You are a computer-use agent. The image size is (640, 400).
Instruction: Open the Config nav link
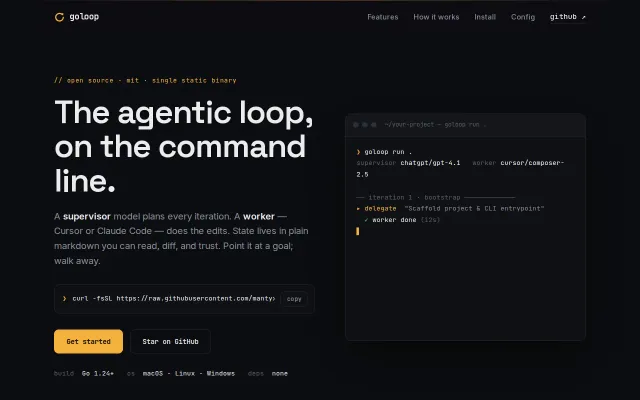(523, 17)
